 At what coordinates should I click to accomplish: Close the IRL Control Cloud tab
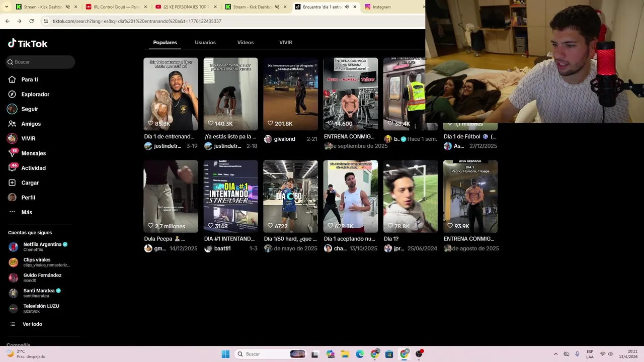[x=146, y=7]
